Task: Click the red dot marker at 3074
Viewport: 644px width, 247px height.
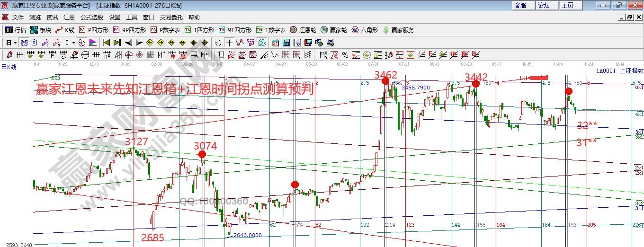Action: [202, 154]
